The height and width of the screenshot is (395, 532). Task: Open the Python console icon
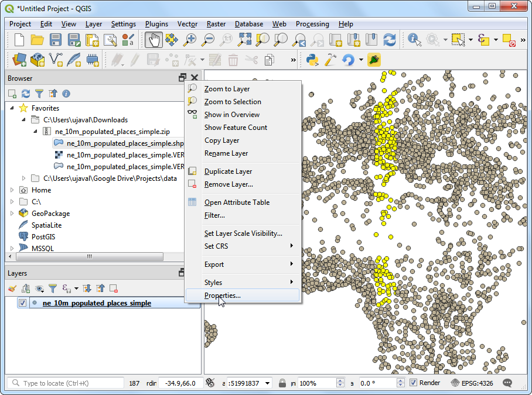(x=313, y=59)
